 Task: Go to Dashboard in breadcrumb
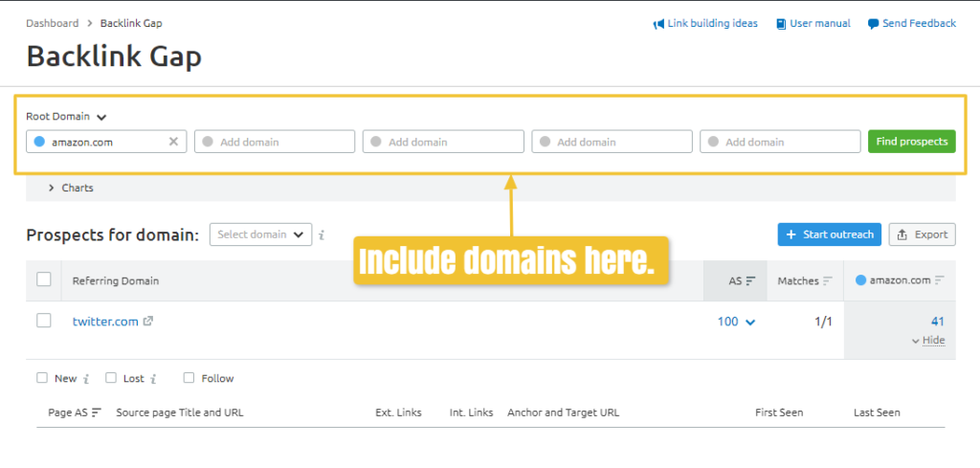(53, 23)
